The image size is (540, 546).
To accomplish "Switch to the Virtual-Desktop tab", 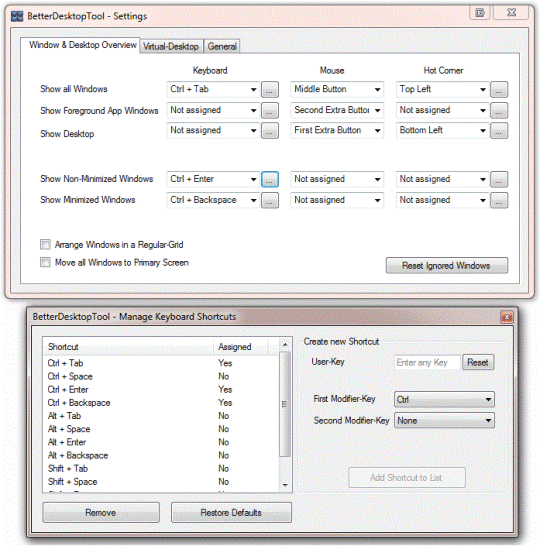I will 171,46.
